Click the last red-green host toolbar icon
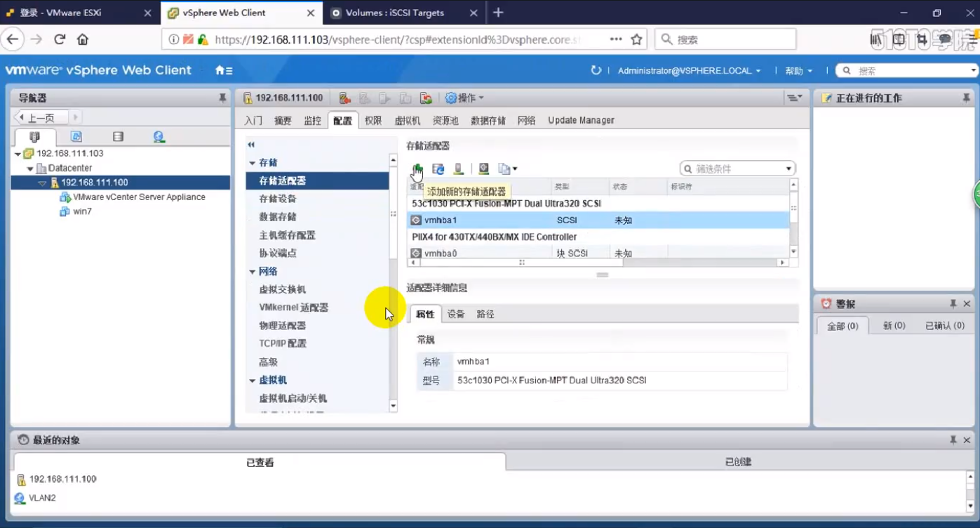980x528 pixels. click(426, 98)
